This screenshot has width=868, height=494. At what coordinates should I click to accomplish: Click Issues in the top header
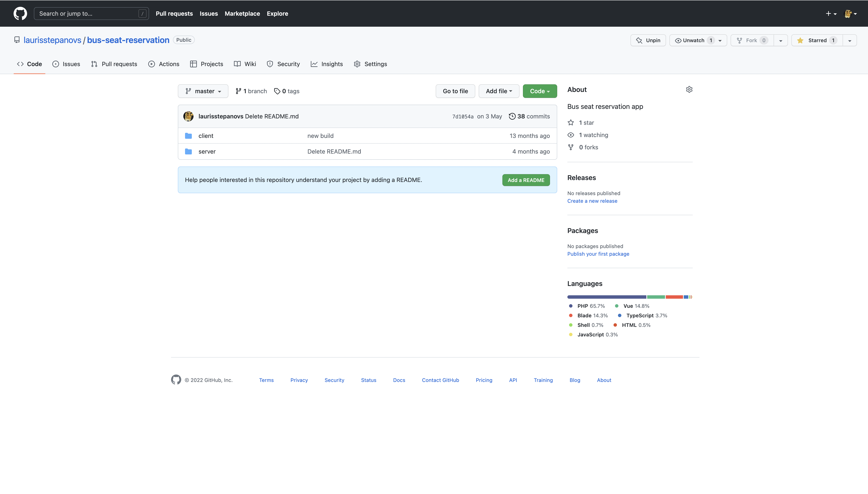(209, 14)
